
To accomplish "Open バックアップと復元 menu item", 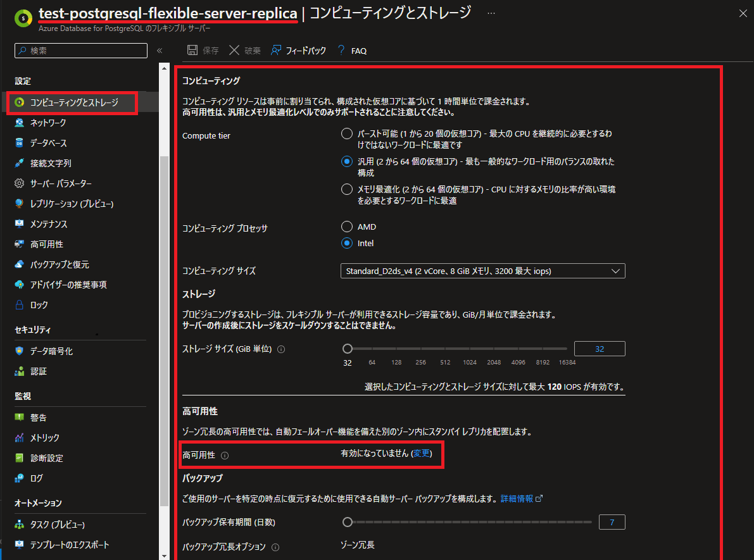I will [x=60, y=264].
